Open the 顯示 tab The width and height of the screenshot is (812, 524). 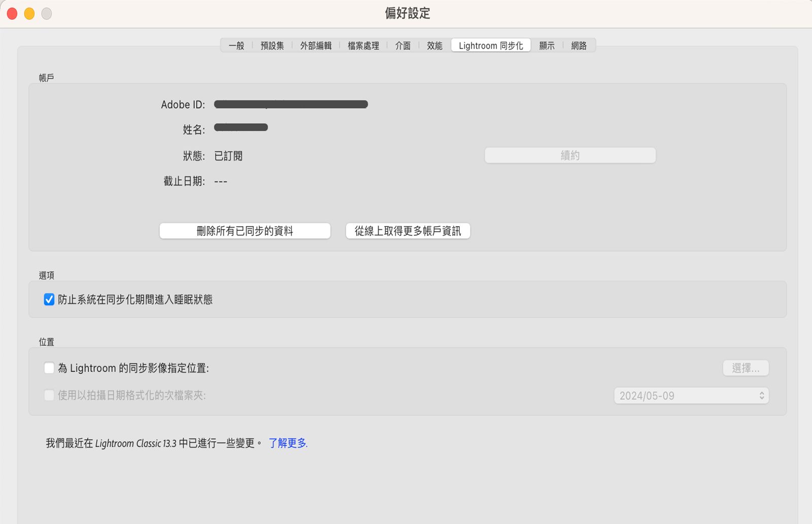point(547,45)
